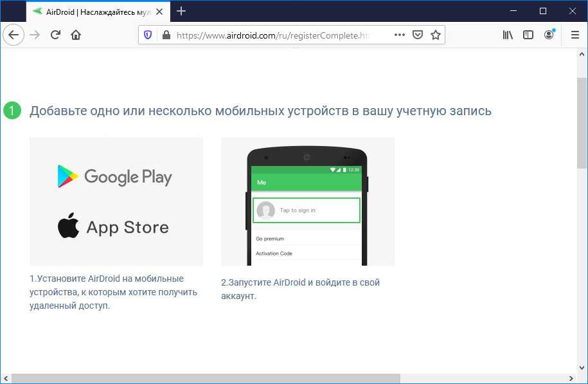Click the horizontal scrollbar right arrow
This screenshot has width=588, height=384.
click(x=571, y=378)
